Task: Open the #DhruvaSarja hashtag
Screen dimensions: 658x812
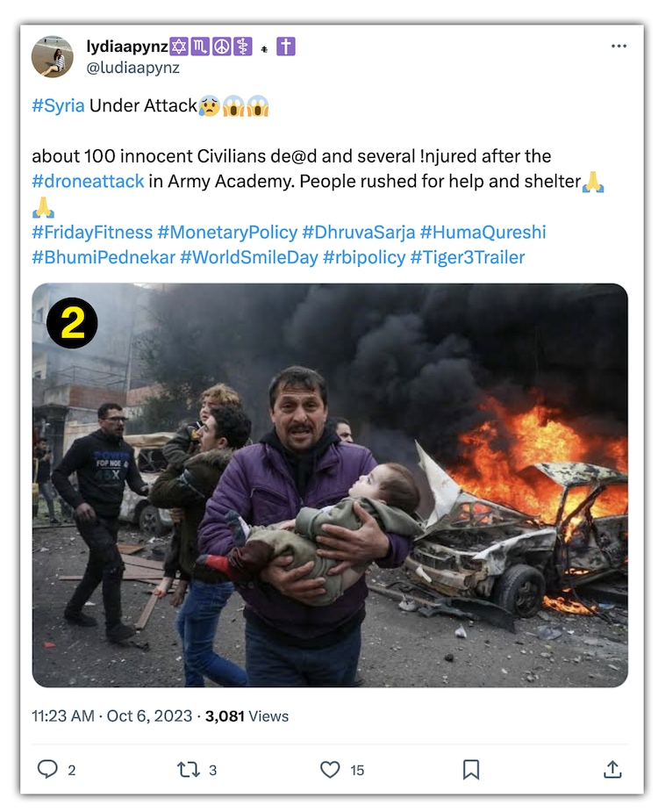Action: tap(358, 232)
